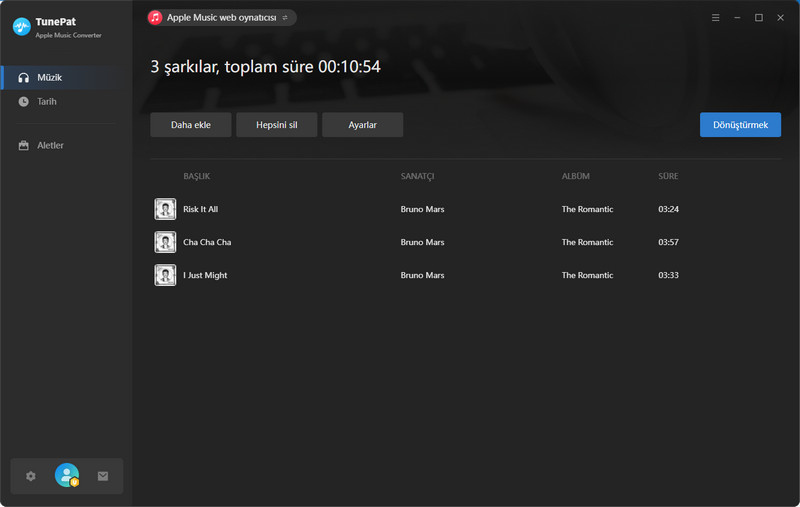Select Risk It All album thumbnail
This screenshot has width=800, height=507.
[165, 209]
